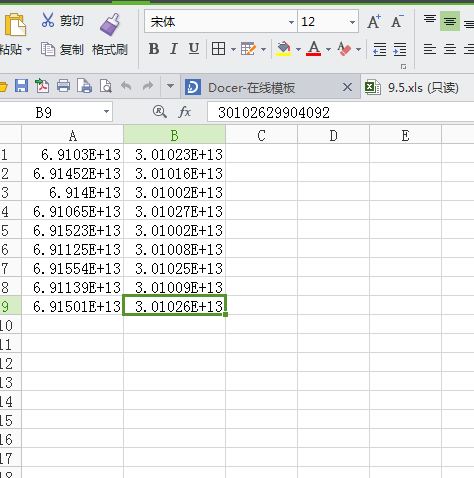
Task: Click the fx insert function icon
Action: click(x=184, y=112)
